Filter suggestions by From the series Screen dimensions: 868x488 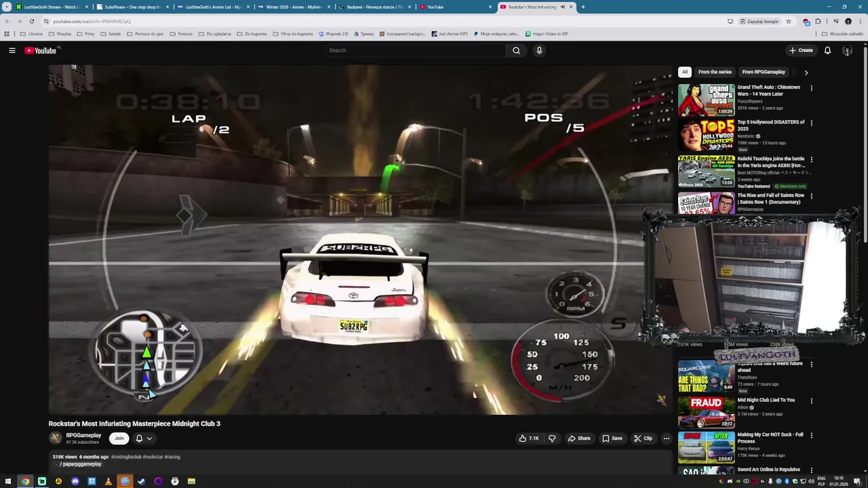point(715,72)
